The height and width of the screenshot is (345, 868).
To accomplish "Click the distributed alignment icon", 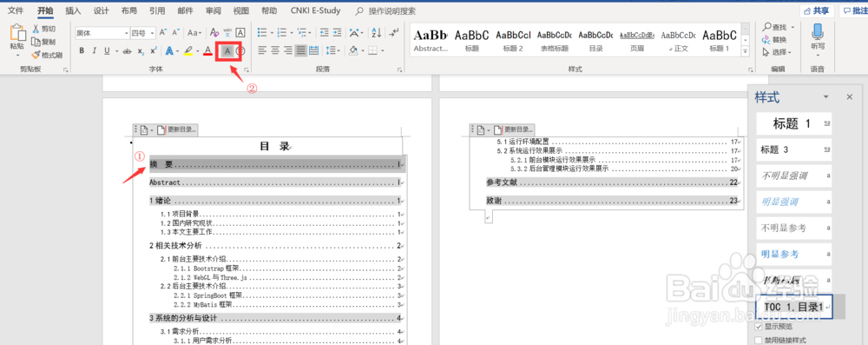I will coord(314,51).
